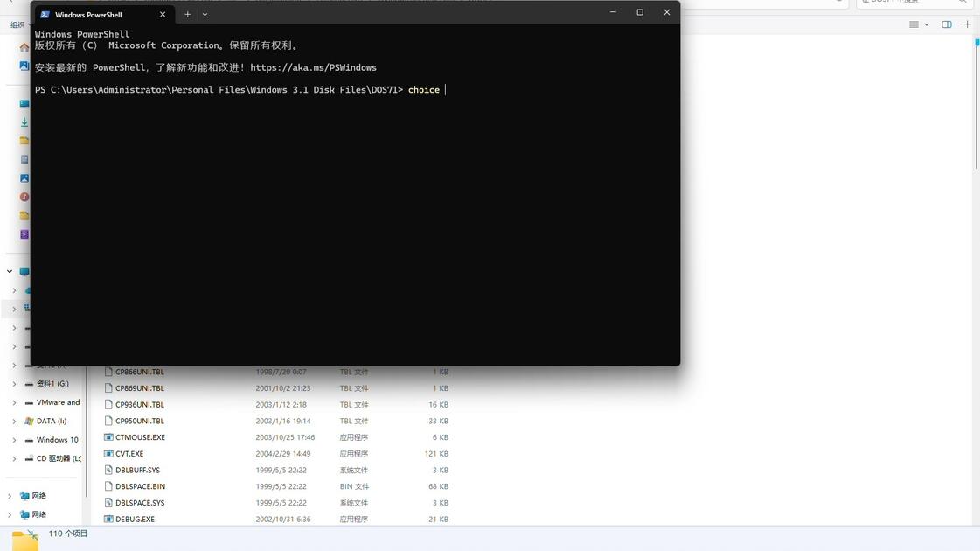Click 110 个项目 status text
The image size is (980, 551).
pos(68,534)
